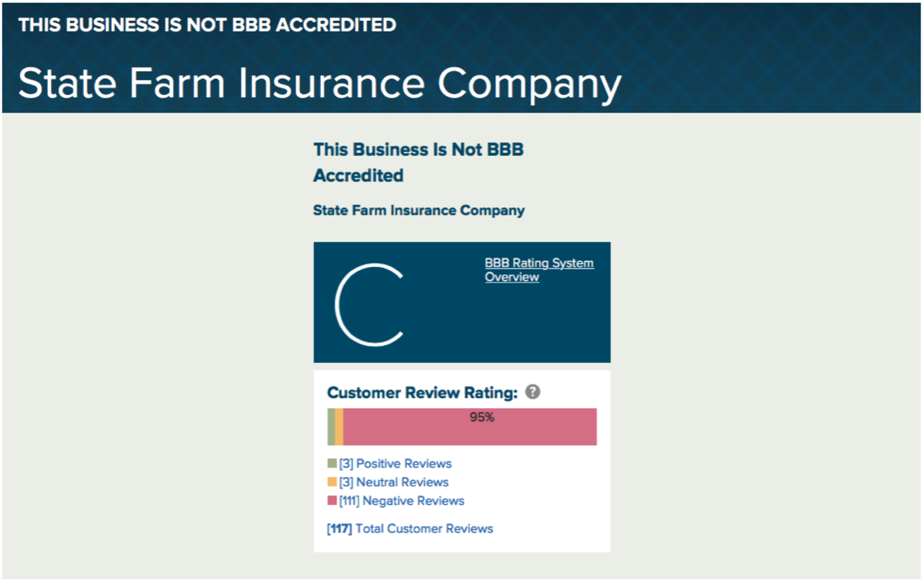The width and height of the screenshot is (924, 582).
Task: Click the top banner NOT BBB ACCREDITED text
Action: coord(207,25)
